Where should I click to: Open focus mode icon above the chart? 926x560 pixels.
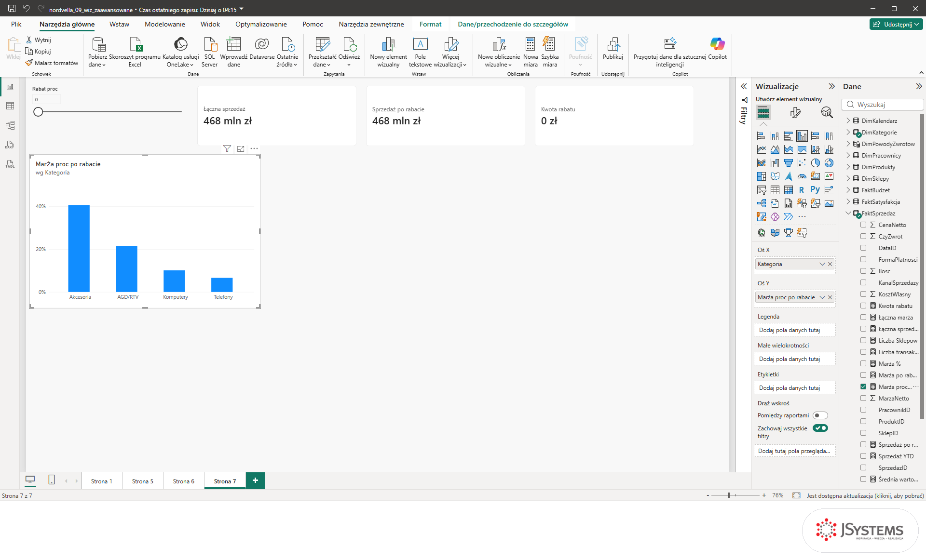241,148
